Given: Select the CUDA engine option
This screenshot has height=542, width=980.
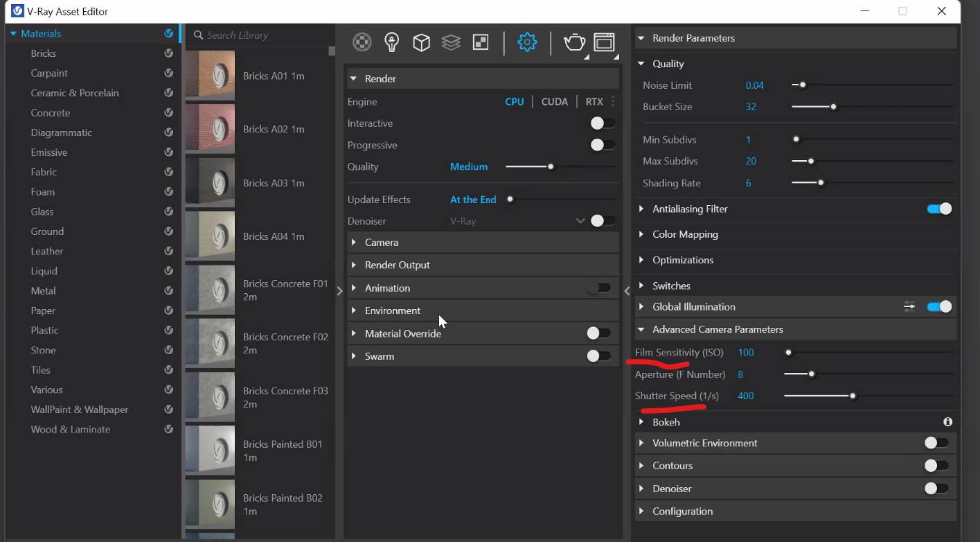Looking at the screenshot, I should click(x=554, y=102).
